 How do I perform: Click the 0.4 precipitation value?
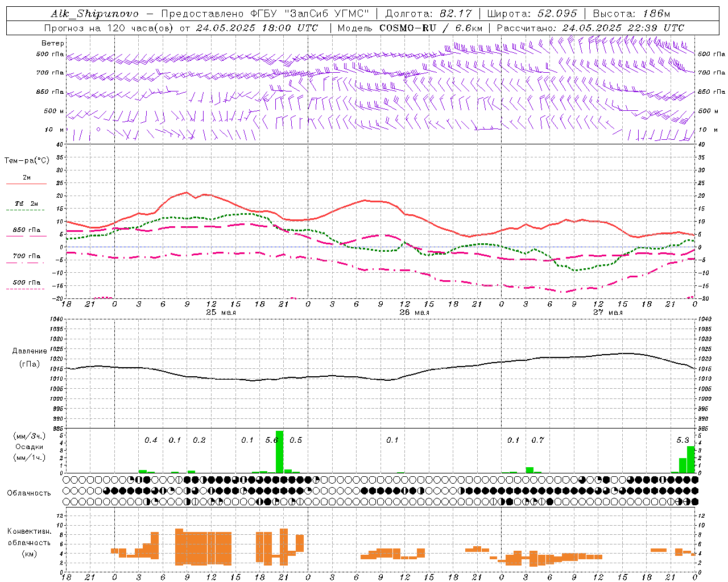[x=151, y=440]
